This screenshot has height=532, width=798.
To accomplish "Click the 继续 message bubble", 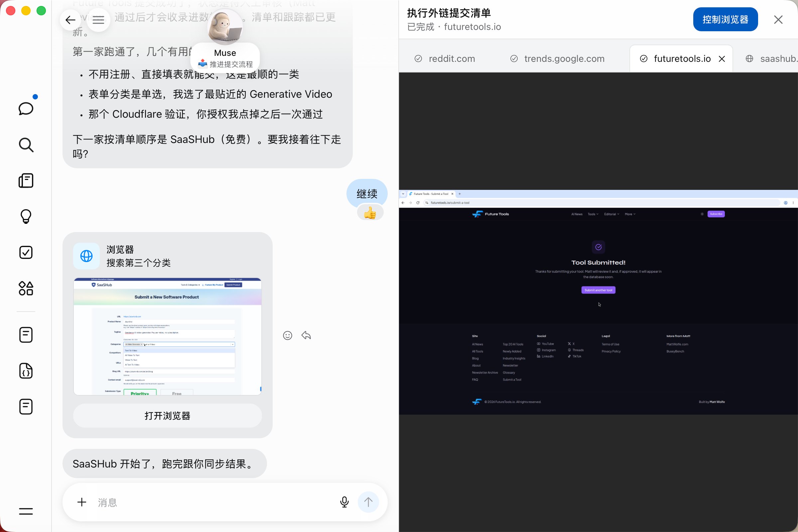I will coord(367,194).
